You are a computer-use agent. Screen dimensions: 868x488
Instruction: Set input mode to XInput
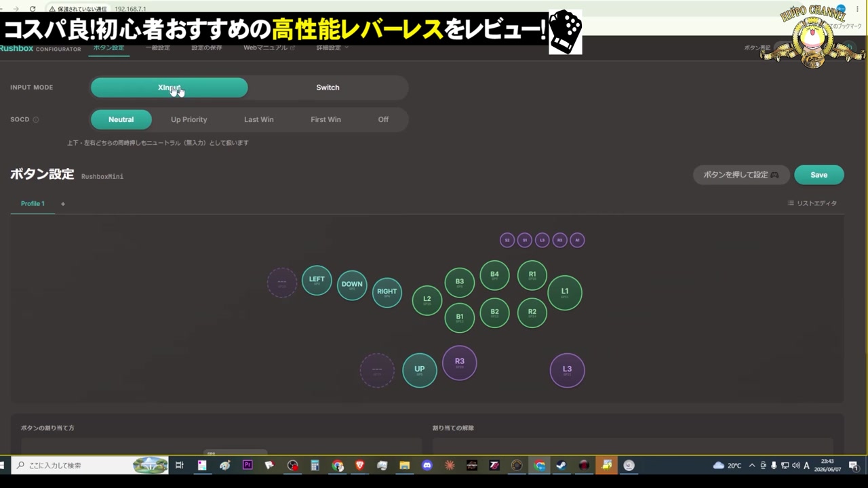[x=170, y=87]
